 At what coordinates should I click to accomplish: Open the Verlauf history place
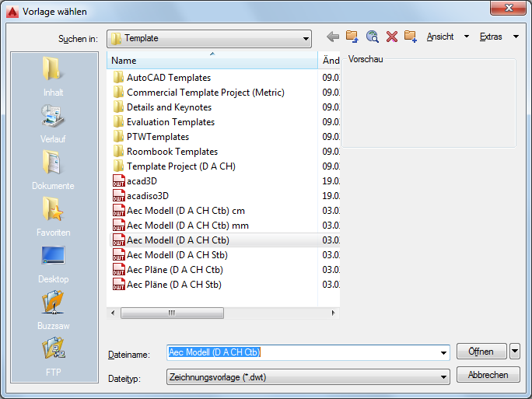[x=53, y=124]
